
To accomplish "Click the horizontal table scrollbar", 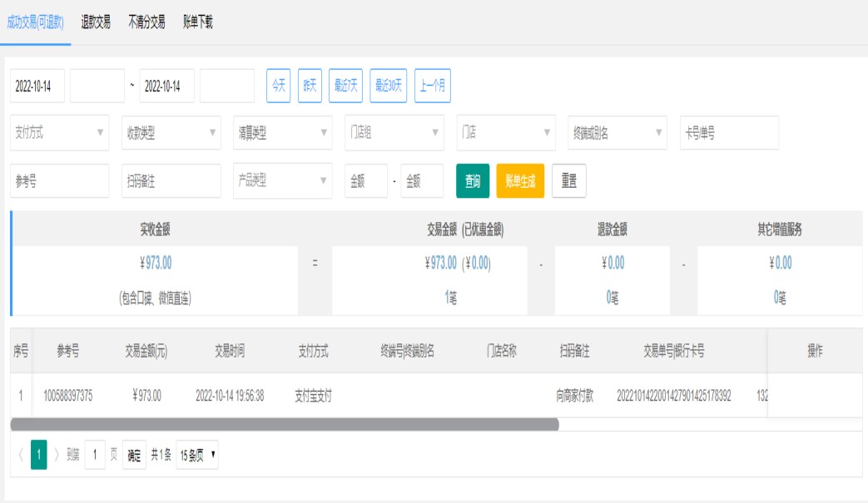I will (285, 425).
